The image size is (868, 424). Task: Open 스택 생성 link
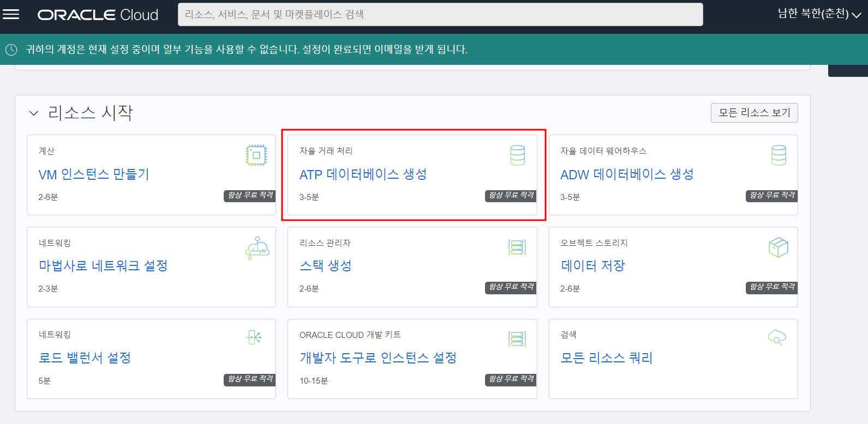pos(326,266)
